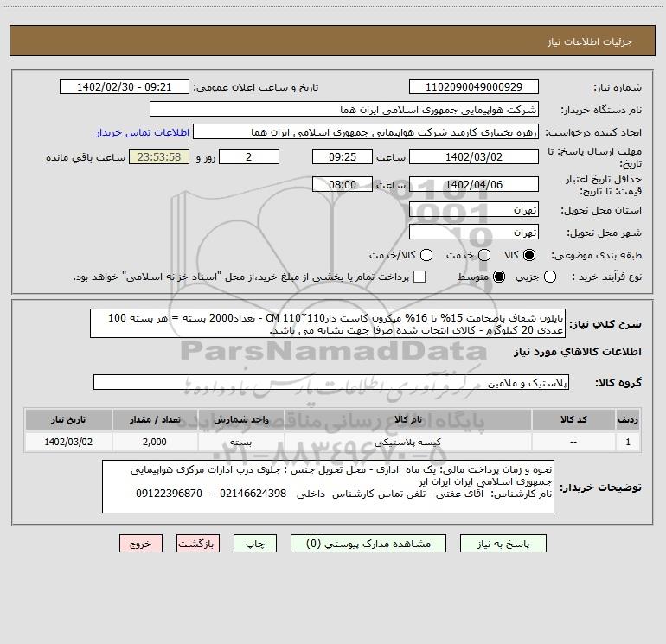Click the 'استان محل تحویل' field

tap(472, 210)
